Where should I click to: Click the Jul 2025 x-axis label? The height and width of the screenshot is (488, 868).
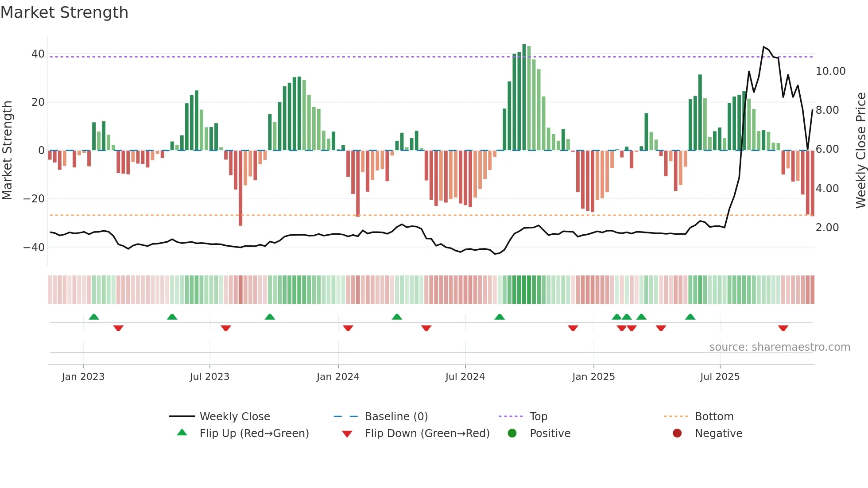click(720, 376)
